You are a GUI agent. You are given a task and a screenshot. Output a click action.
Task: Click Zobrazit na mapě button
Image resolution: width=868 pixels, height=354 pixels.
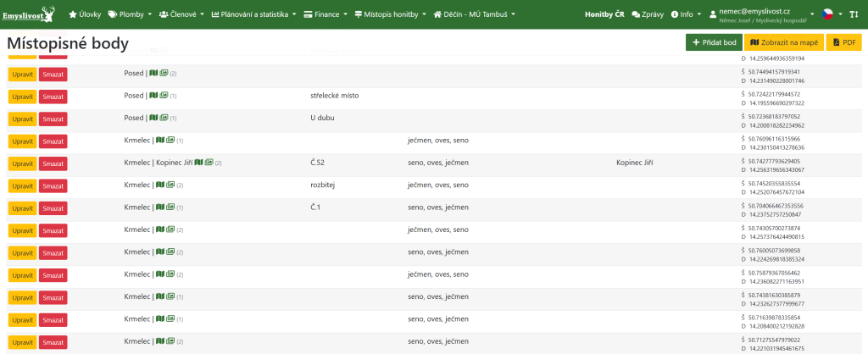pyautogui.click(x=784, y=42)
